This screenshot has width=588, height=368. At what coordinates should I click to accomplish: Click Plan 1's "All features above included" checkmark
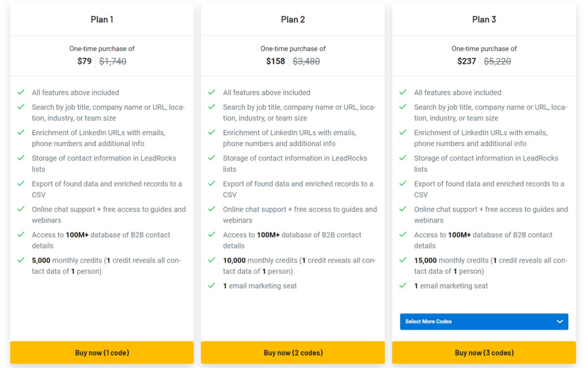(x=21, y=92)
